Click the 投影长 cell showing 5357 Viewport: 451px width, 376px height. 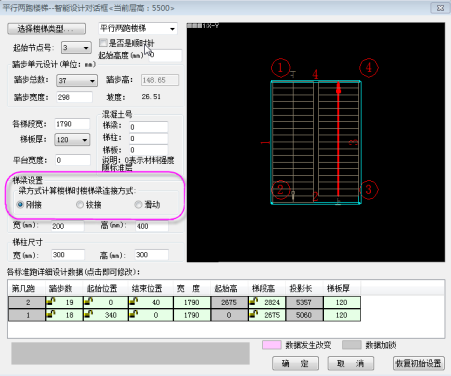[x=304, y=302]
